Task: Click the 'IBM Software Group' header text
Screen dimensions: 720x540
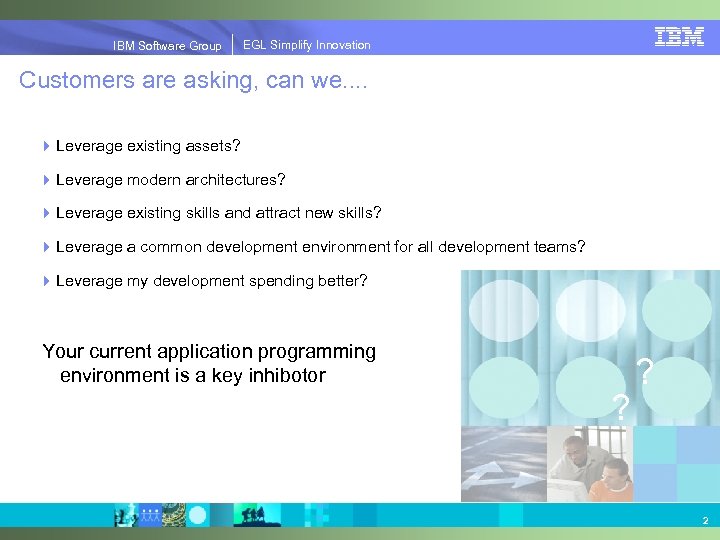Action: (x=167, y=45)
